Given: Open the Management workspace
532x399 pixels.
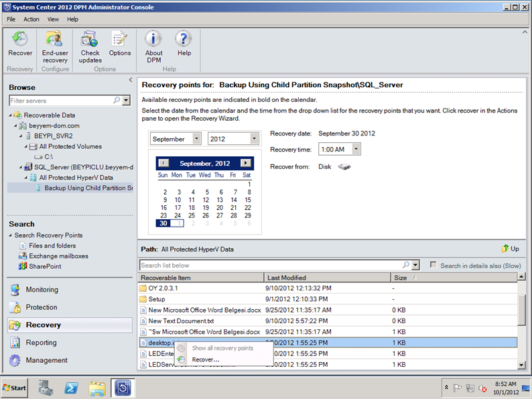Looking at the screenshot, I should click(x=46, y=360).
